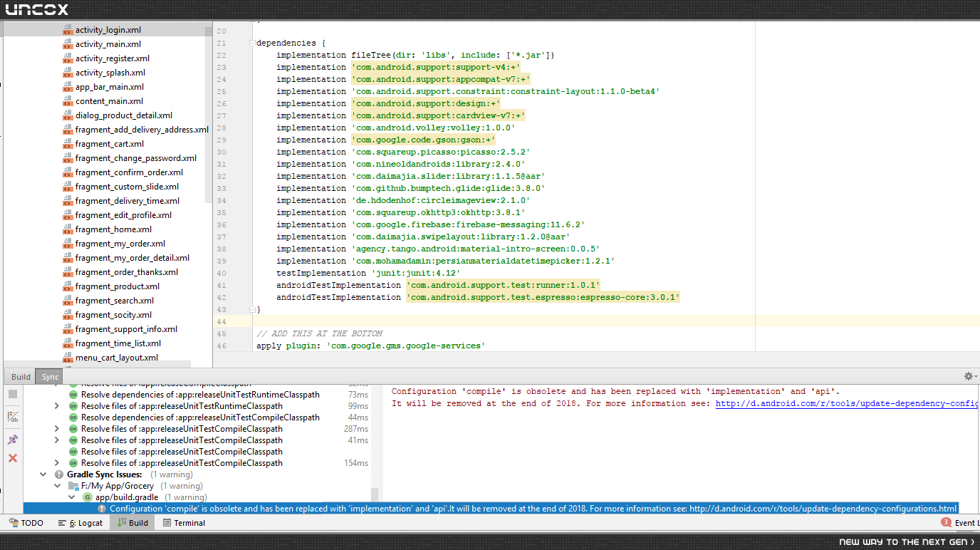980x550 pixels.
Task: Click the fragment_home.xml file icon
Action: point(68,229)
